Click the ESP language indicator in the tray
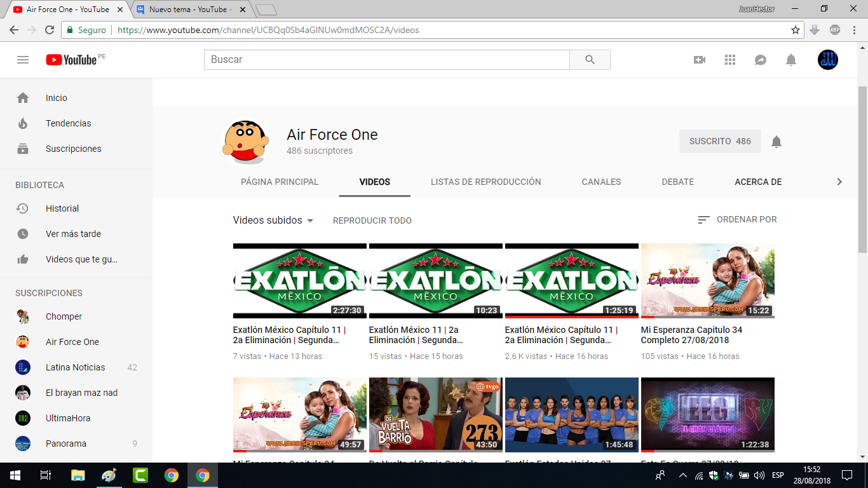868x488 pixels. click(778, 475)
